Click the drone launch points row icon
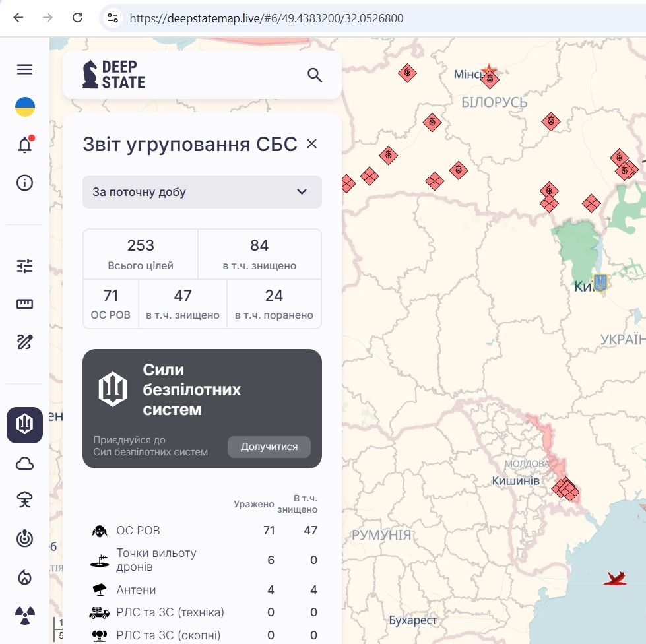Image resolution: width=646 pixels, height=644 pixels. click(x=99, y=560)
